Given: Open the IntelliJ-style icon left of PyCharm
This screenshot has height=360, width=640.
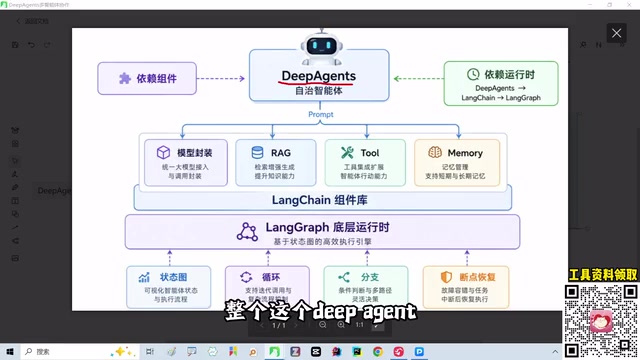Looking at the screenshot, I should pyautogui.click(x=337, y=351).
